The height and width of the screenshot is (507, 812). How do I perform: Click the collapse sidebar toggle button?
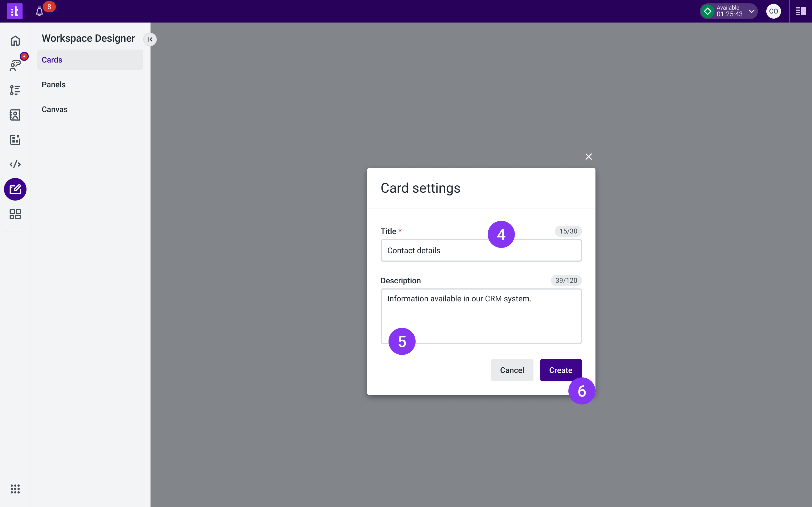click(150, 39)
